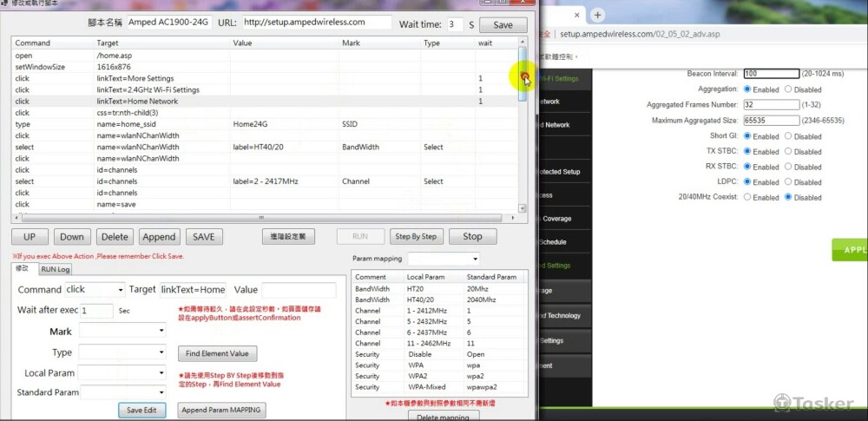Image resolution: width=868 pixels, height=421 pixels.
Task: Click the URL input field
Action: coord(316,23)
